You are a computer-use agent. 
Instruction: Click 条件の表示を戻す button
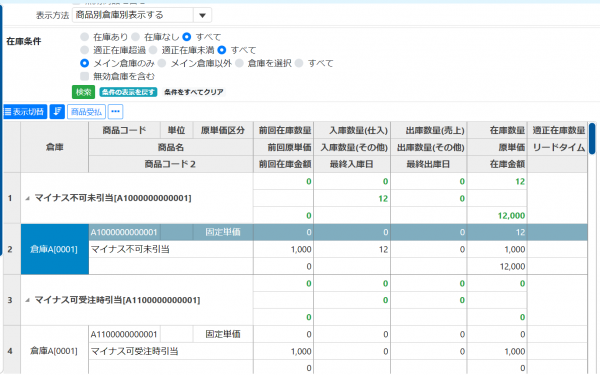point(128,92)
